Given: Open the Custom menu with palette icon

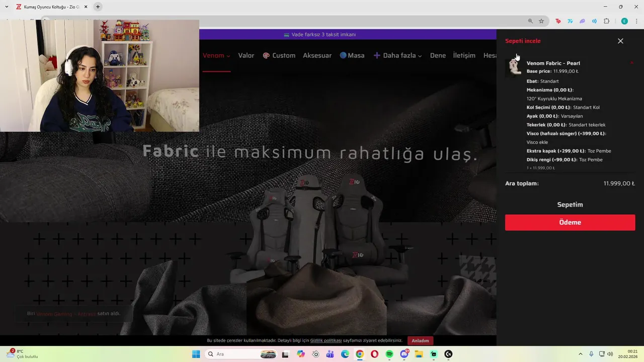Looking at the screenshot, I should click(279, 55).
